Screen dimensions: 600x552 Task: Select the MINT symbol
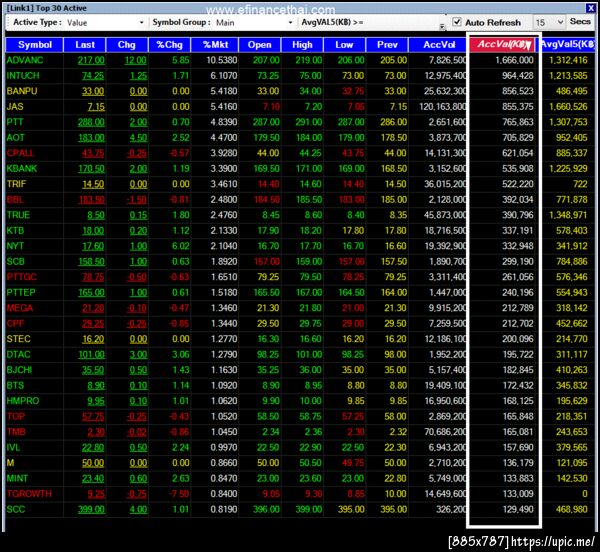click(17, 478)
